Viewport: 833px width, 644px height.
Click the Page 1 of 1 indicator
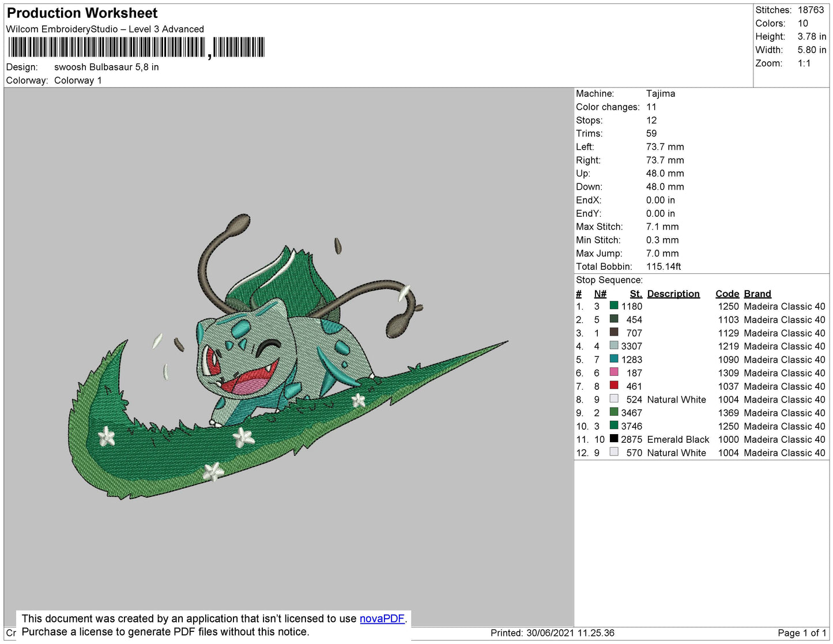point(801,633)
